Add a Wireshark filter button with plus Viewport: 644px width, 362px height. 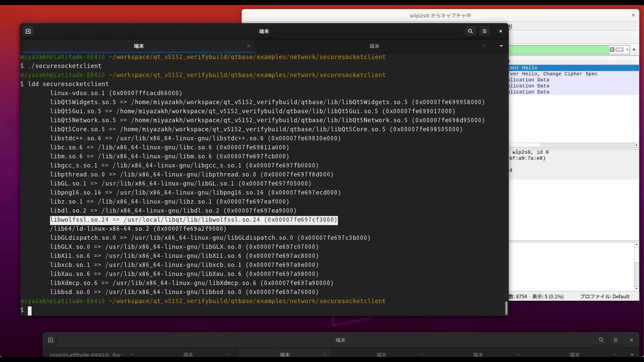(634, 50)
